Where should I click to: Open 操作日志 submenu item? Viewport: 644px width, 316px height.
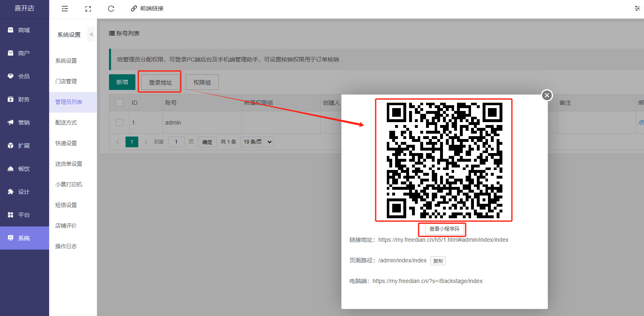[x=73, y=246]
